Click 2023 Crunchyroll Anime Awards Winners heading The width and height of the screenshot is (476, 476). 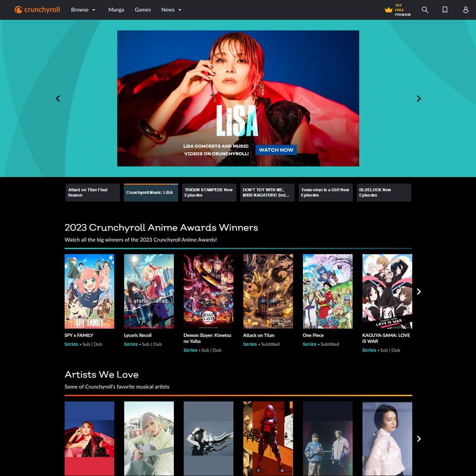(161, 227)
